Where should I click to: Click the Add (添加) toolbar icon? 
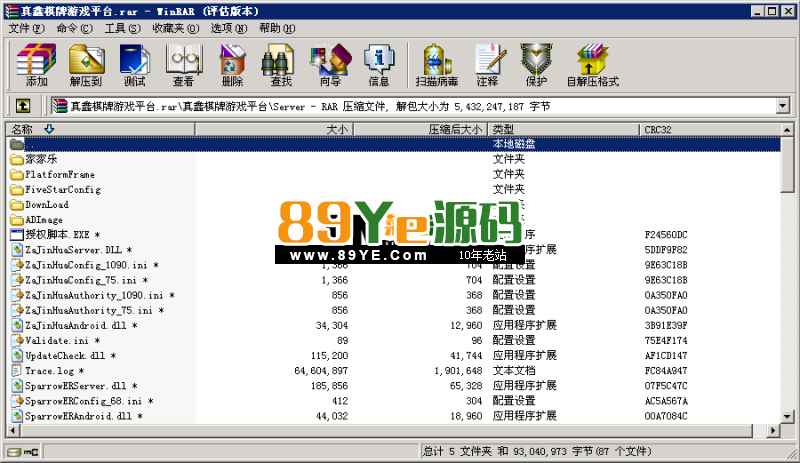coord(36,65)
